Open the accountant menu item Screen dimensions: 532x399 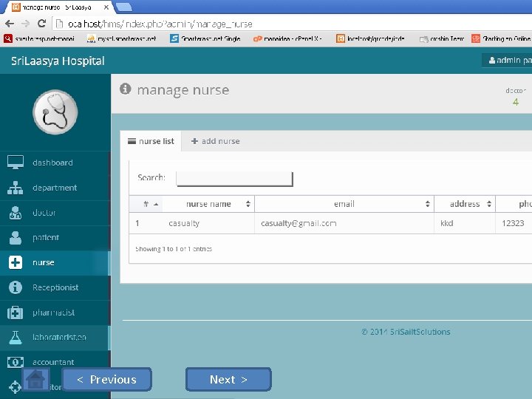pos(53,362)
